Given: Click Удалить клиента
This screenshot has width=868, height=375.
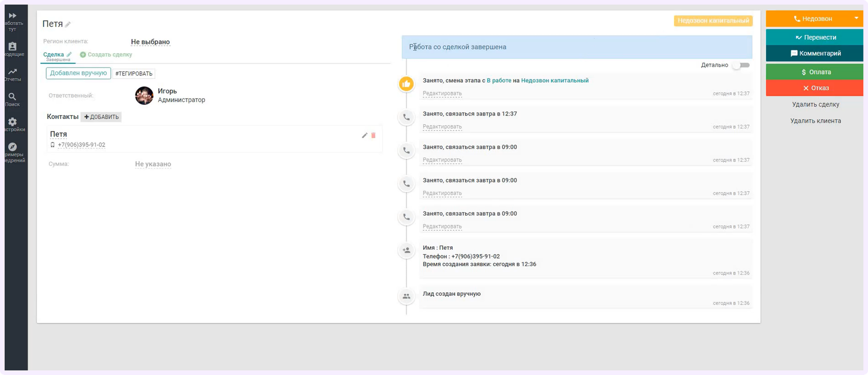Looking at the screenshot, I should point(815,121).
